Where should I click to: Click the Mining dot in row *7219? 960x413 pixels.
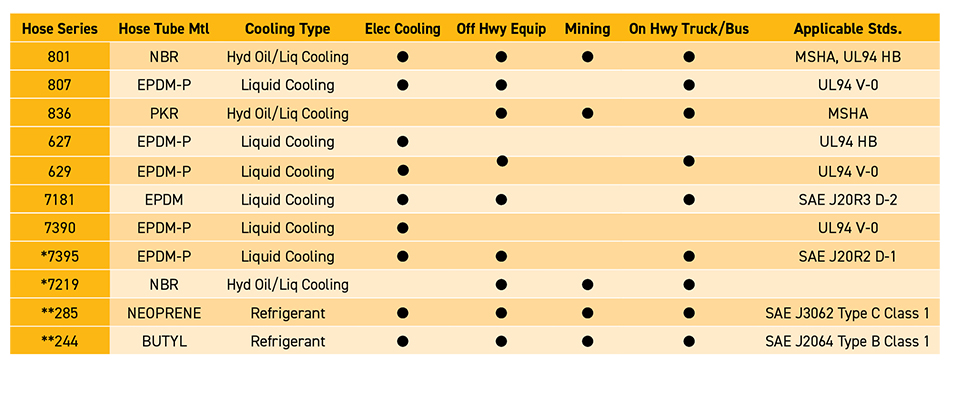(587, 285)
